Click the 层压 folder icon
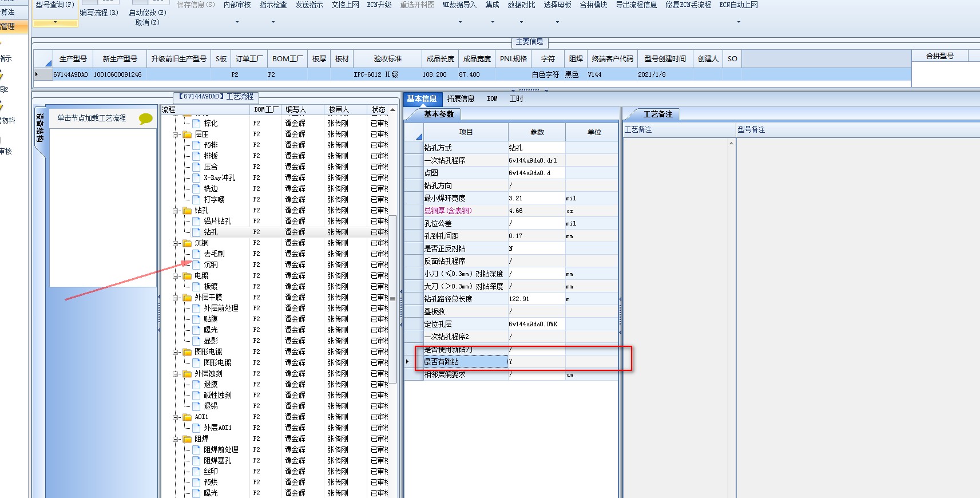Image resolution: width=980 pixels, height=498 pixels. tap(187, 134)
